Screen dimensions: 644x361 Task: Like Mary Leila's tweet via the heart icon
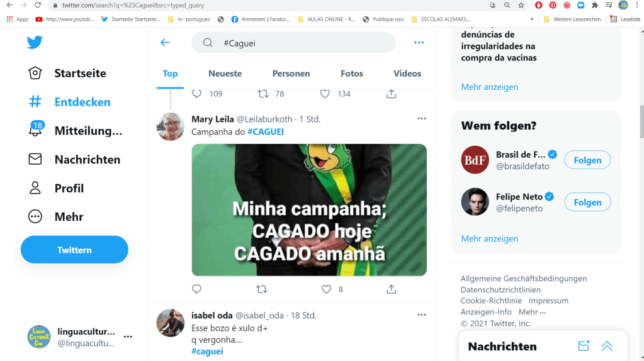[326, 289]
